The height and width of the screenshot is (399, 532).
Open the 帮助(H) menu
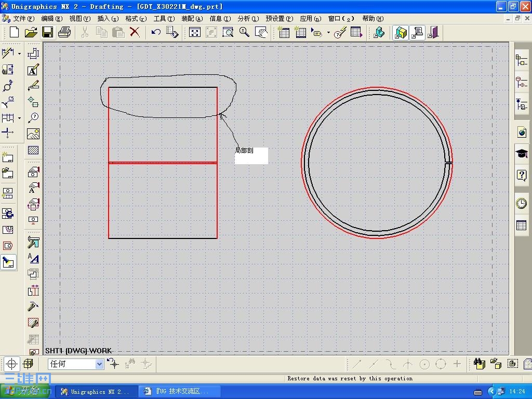pos(373,19)
